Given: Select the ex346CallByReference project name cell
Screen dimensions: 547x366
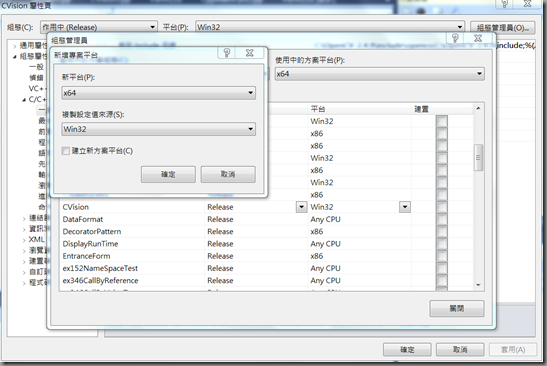Looking at the screenshot, I should 132,281.
